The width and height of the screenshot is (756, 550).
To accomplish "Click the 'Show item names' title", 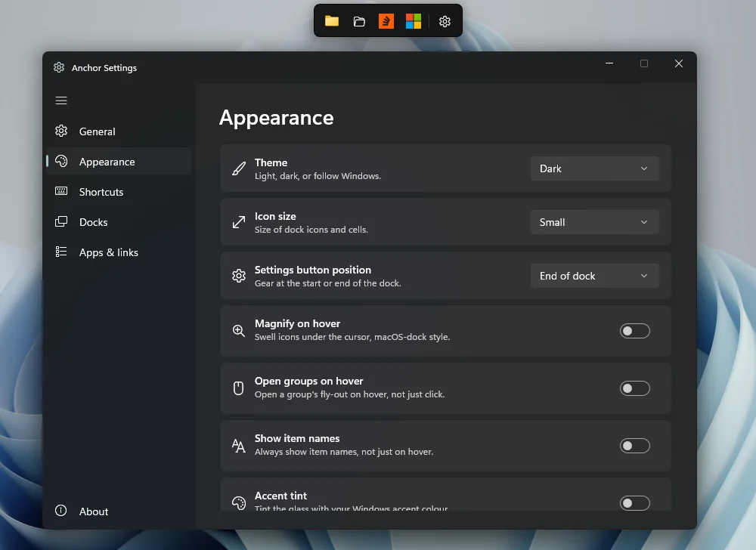I will point(297,438).
